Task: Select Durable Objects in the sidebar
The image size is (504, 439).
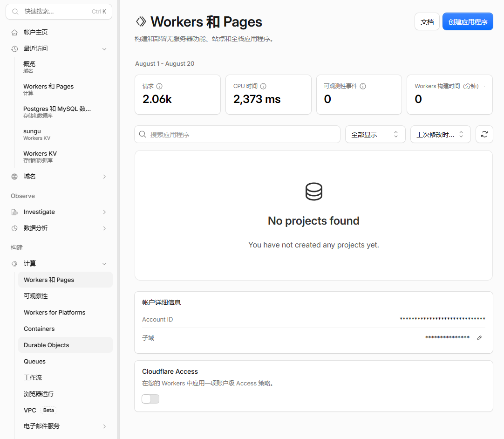Action: point(65,345)
